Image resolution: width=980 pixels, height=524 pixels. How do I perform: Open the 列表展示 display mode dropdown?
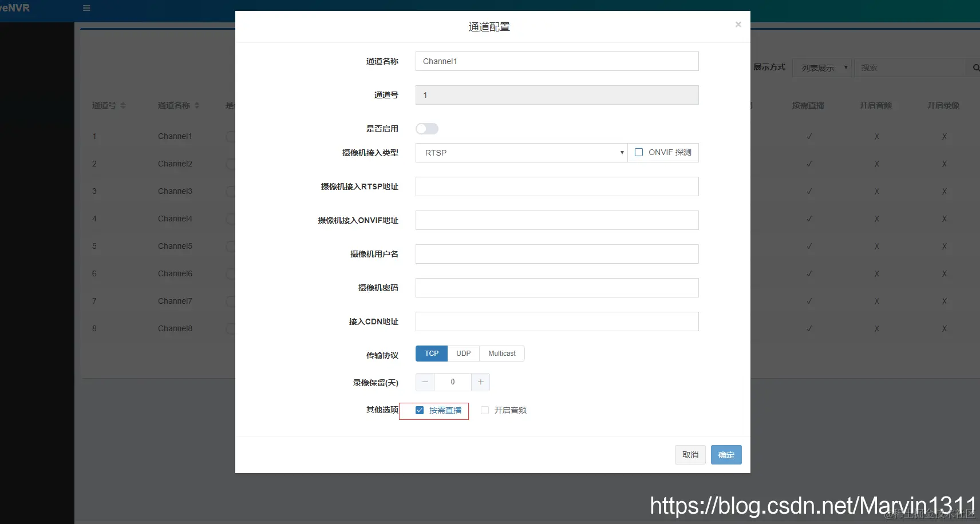(x=821, y=68)
